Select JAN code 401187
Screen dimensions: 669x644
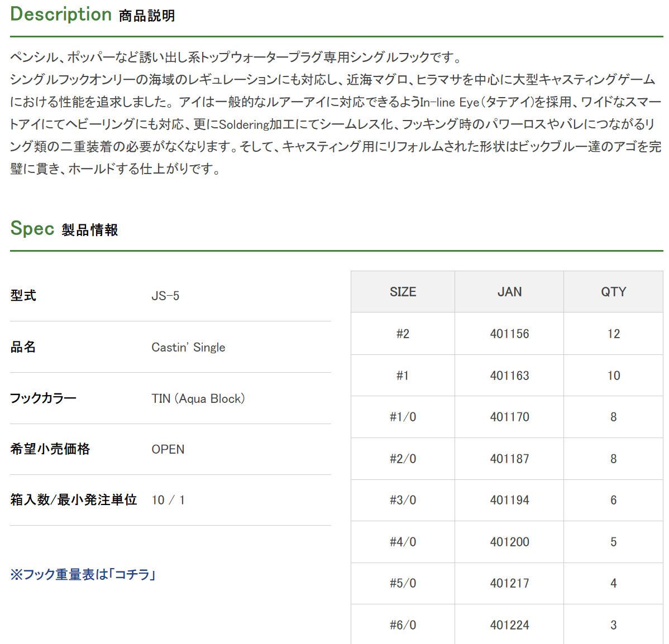click(x=509, y=459)
